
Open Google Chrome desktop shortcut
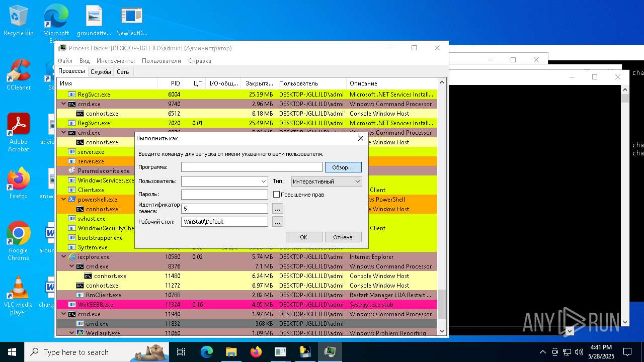pyautogui.click(x=19, y=241)
